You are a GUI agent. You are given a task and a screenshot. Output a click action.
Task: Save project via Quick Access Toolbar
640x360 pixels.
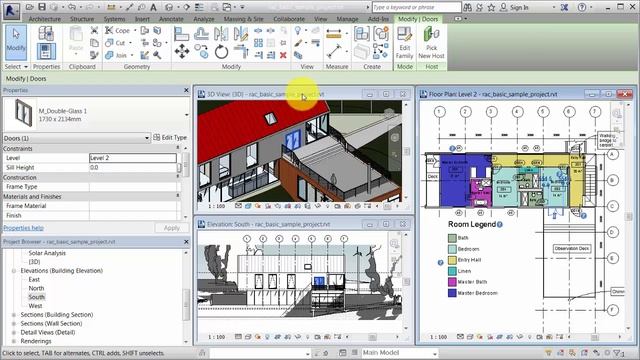pos(42,7)
